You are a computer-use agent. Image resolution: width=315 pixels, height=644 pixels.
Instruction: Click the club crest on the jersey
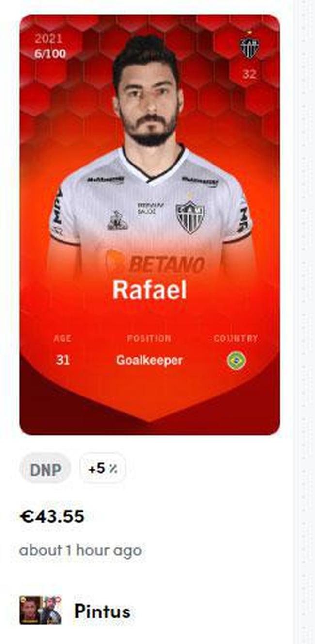[189, 216]
